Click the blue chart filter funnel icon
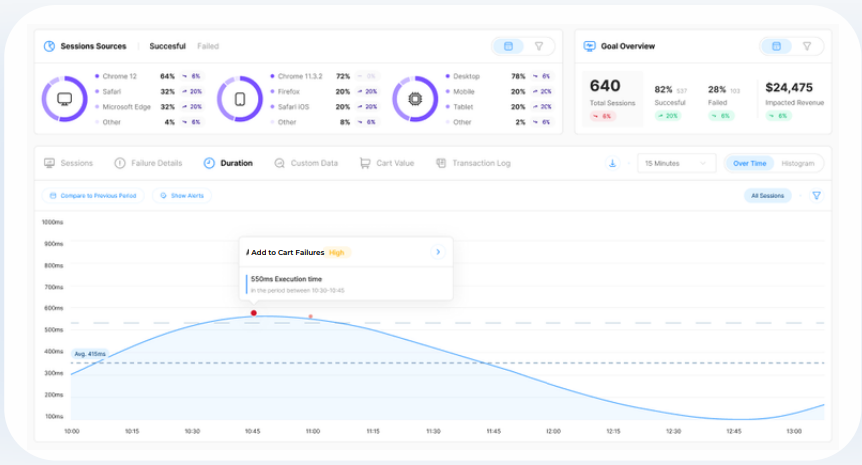This screenshot has width=862, height=465. (816, 196)
